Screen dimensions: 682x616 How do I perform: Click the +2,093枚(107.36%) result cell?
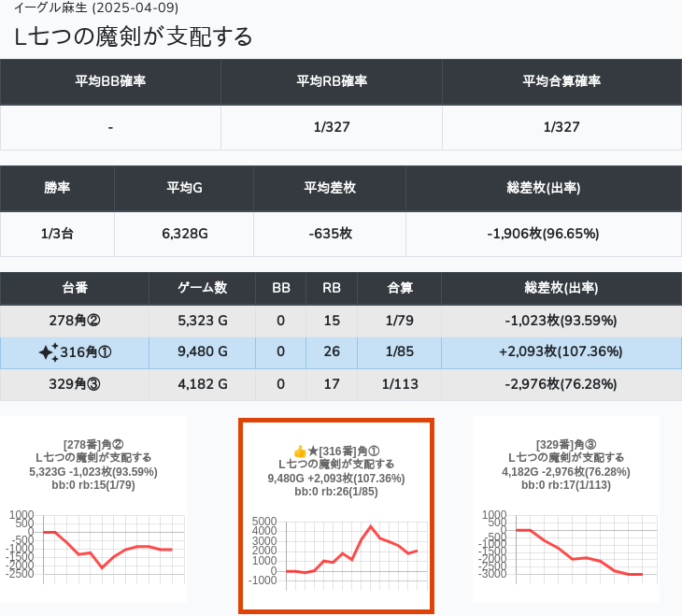coord(561,352)
